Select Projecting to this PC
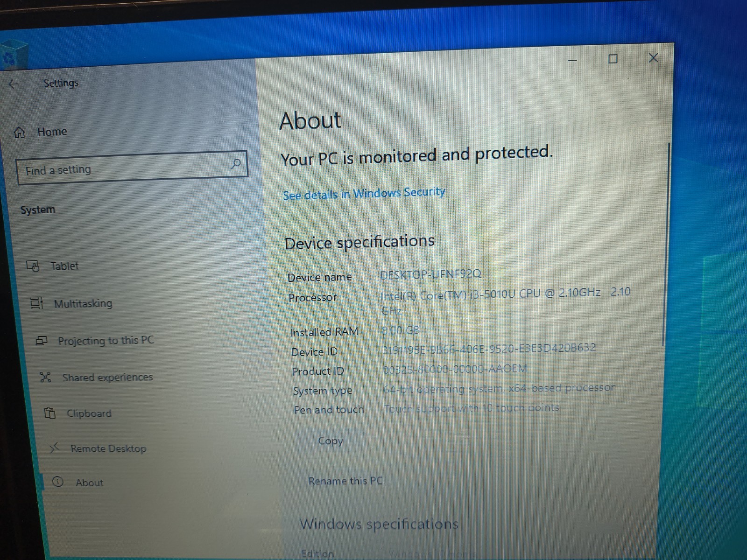The height and width of the screenshot is (560, 747). (106, 341)
